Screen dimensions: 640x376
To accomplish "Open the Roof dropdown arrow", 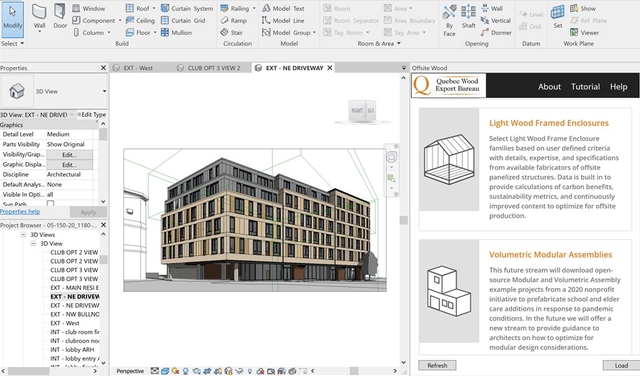I will [154, 8].
